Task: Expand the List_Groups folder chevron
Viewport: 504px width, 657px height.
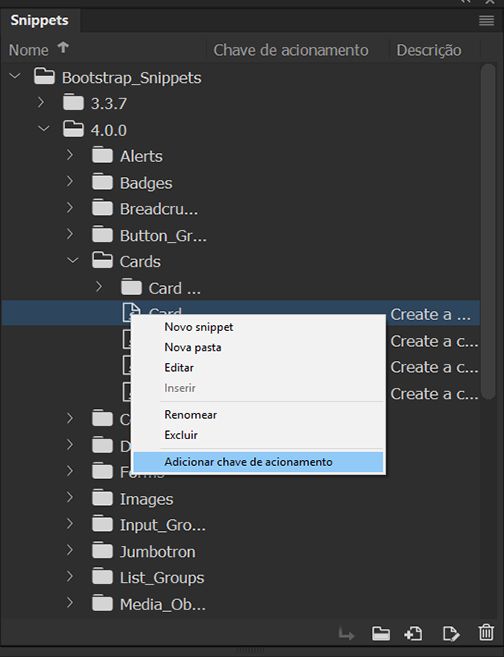Action: click(70, 577)
